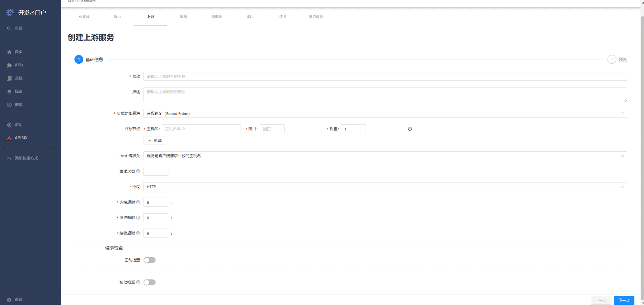Click the 首页 home icon in sidebar
The height and width of the screenshot is (305, 644).
click(9, 52)
